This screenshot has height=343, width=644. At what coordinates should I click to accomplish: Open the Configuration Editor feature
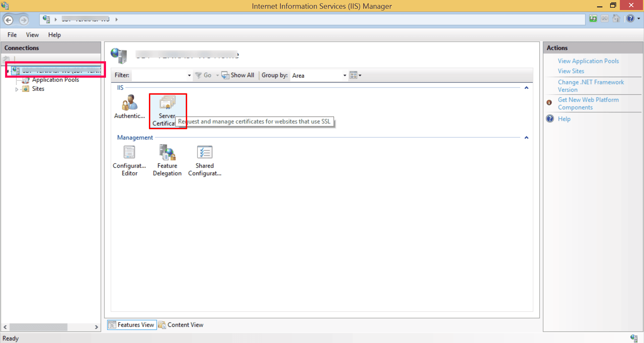(x=129, y=160)
